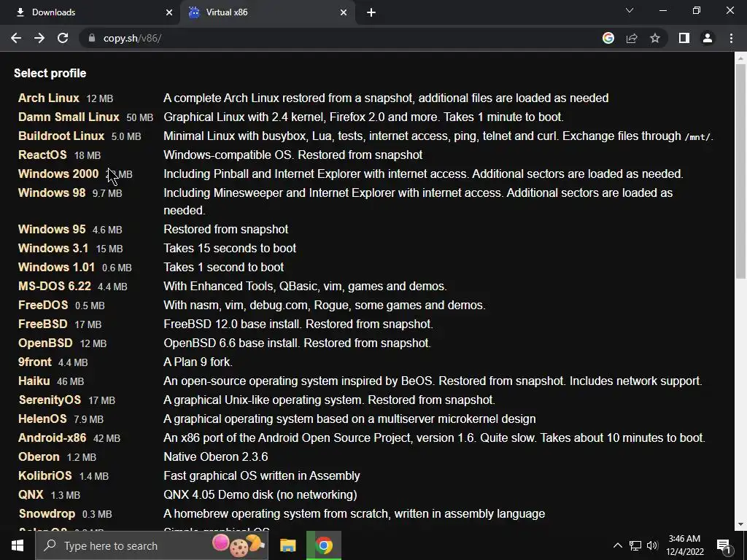
Task: Open the OpenBSD profile
Action: click(x=45, y=343)
